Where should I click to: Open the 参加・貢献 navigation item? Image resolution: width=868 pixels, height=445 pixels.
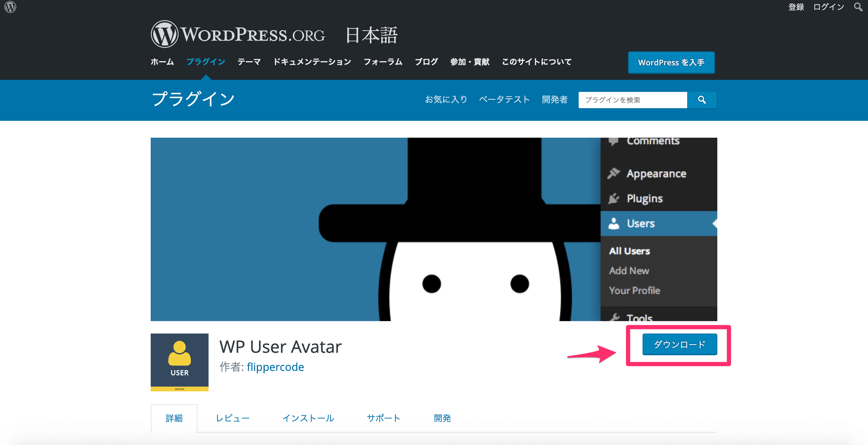click(x=470, y=62)
